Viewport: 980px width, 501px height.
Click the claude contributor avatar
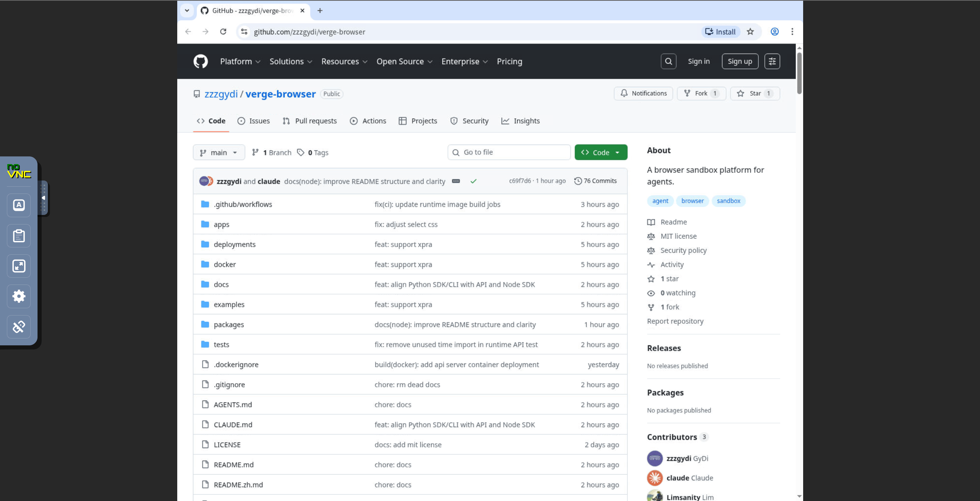(x=655, y=478)
